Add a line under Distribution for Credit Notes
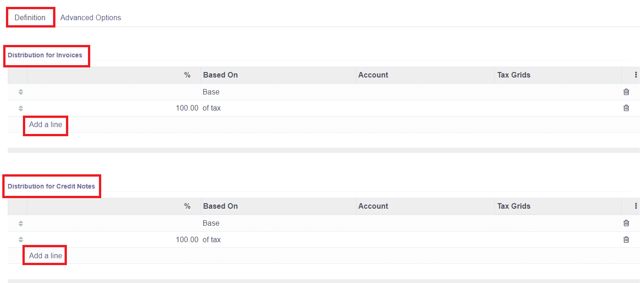 tap(44, 255)
